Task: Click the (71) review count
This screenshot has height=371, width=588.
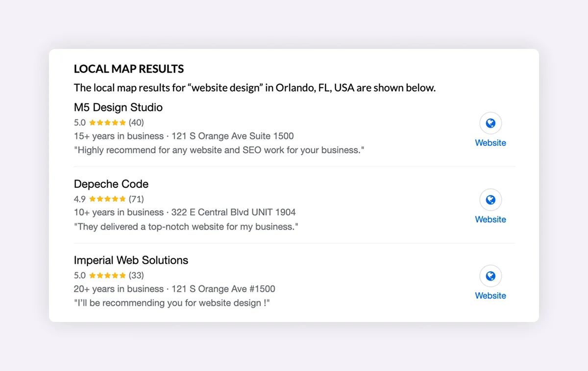Action: tap(136, 199)
